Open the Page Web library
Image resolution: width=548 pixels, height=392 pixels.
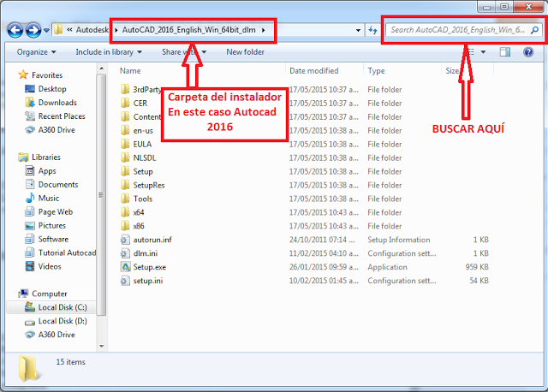click(x=55, y=211)
